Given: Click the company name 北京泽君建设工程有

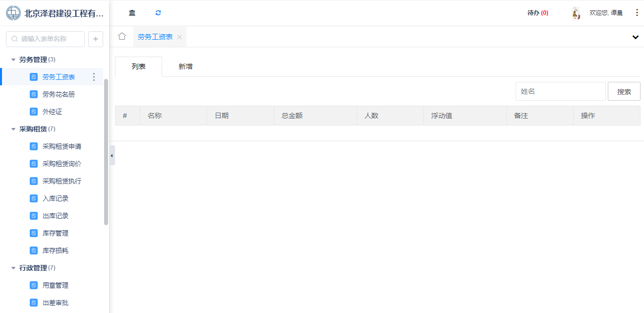Looking at the screenshot, I should tap(64, 13).
